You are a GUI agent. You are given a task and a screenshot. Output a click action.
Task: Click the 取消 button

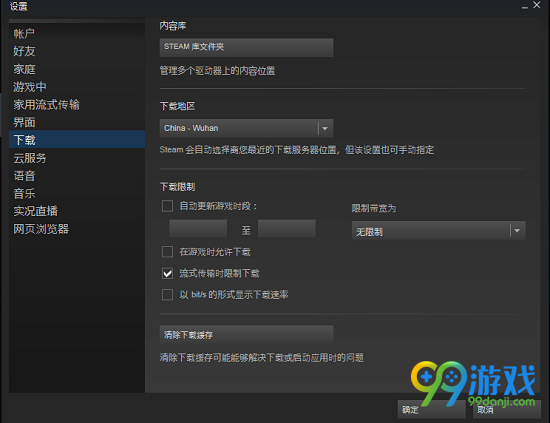point(507,409)
